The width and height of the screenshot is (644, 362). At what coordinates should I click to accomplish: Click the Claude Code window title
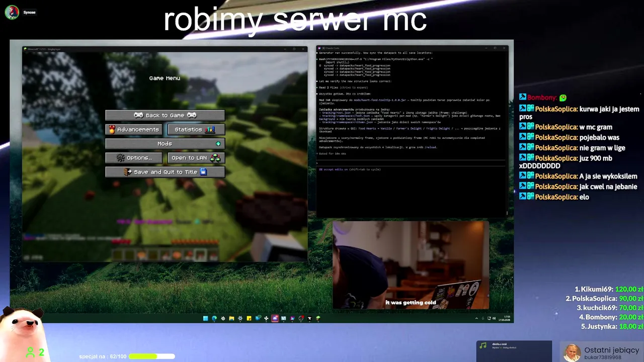(332, 48)
